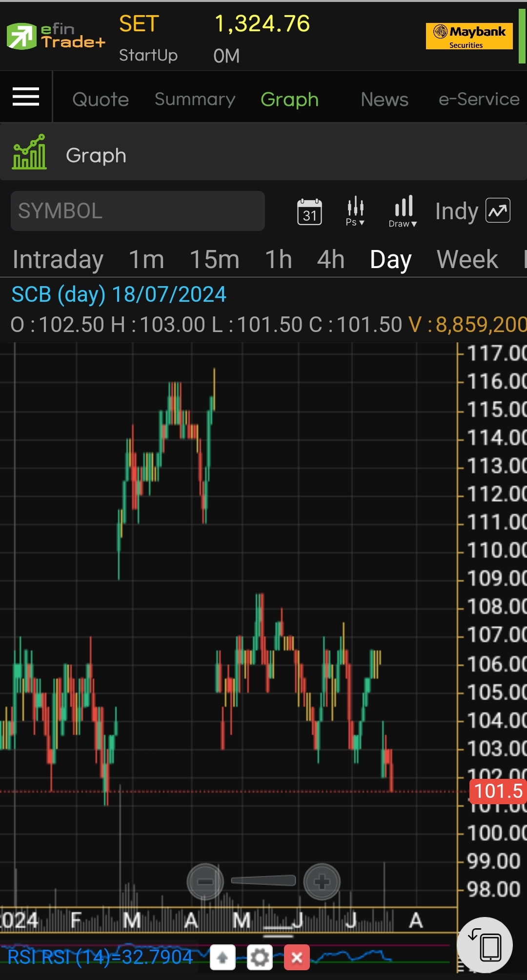This screenshot has height=980, width=527.
Task: Click the zoom slider bar
Action: pyautogui.click(x=263, y=880)
